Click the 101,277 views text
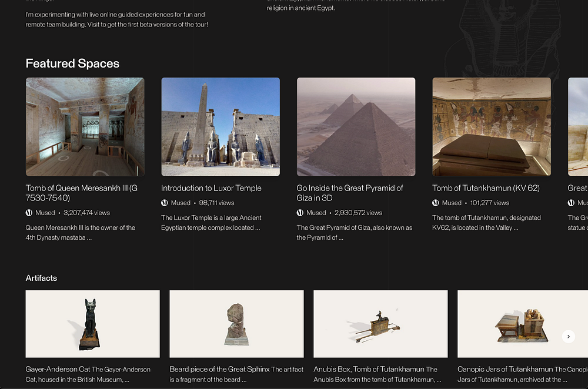Viewport: 588px width, 389px height. click(x=490, y=203)
